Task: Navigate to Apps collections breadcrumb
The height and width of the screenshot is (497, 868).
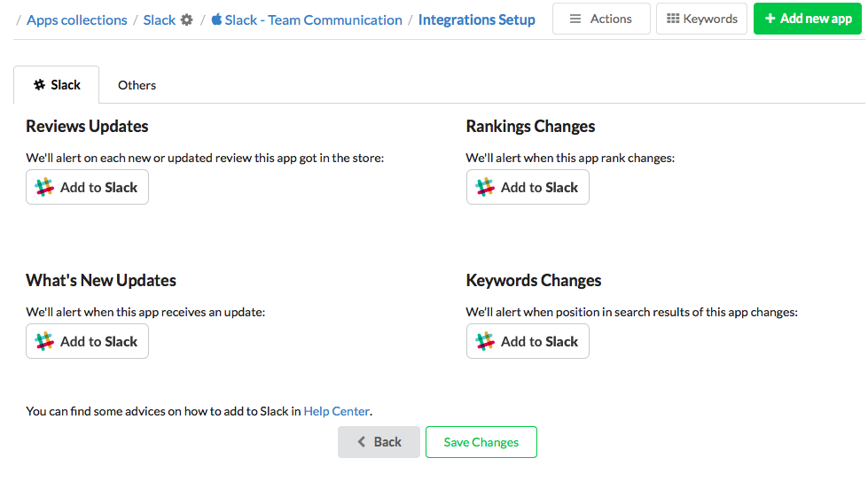Action: click(77, 19)
